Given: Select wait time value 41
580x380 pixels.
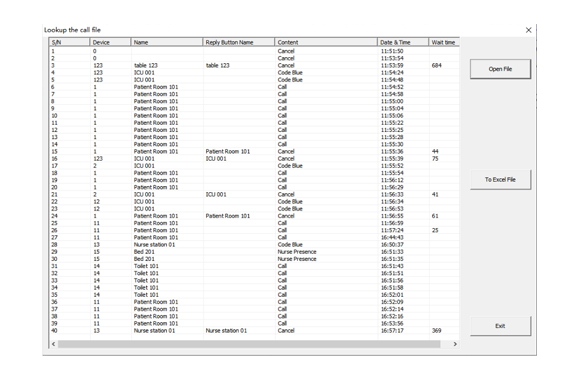Looking at the screenshot, I should coord(435,194).
